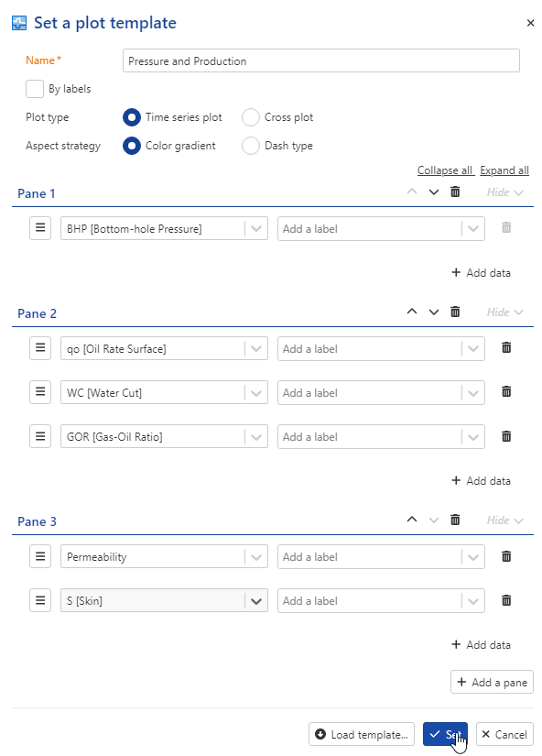Click the Expand all link

coord(504,170)
